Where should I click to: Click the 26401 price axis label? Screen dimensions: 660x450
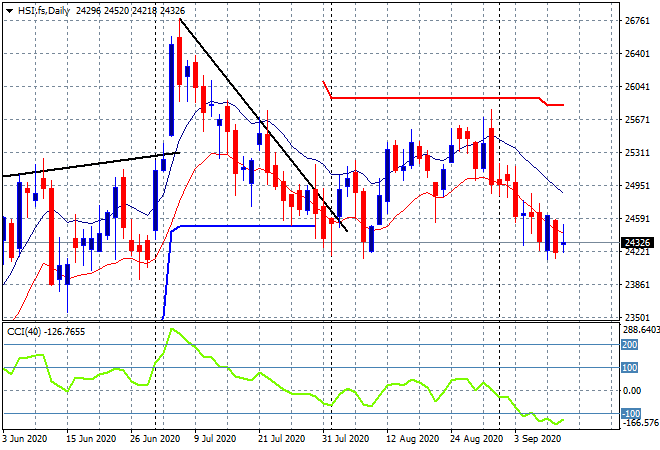[x=637, y=54]
